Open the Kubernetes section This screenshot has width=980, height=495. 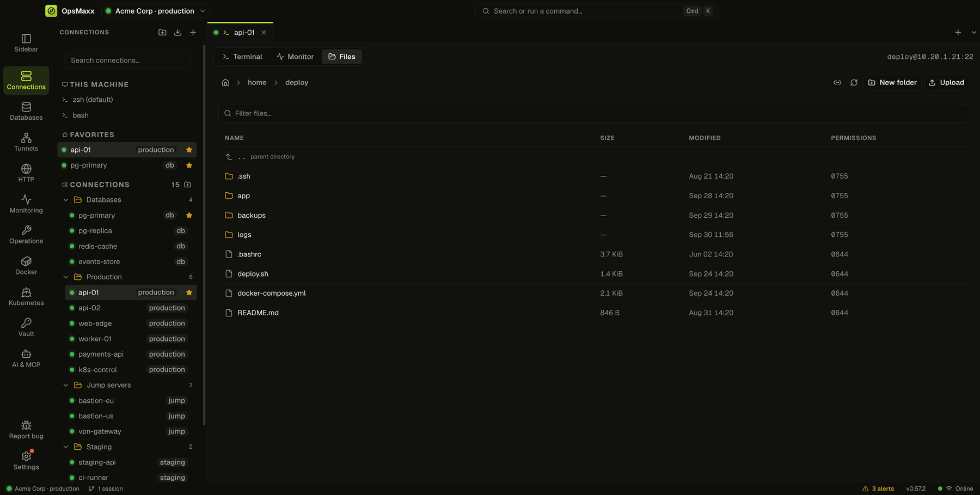click(x=26, y=297)
